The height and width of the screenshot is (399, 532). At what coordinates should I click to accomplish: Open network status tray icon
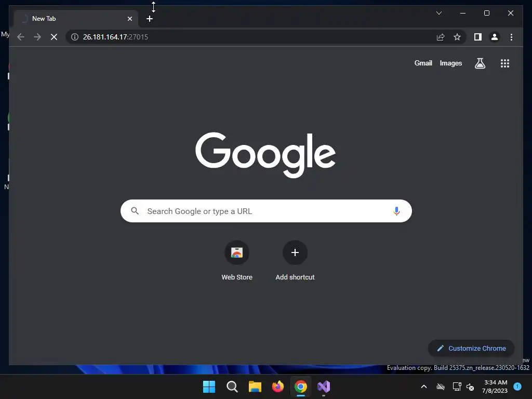457,387
